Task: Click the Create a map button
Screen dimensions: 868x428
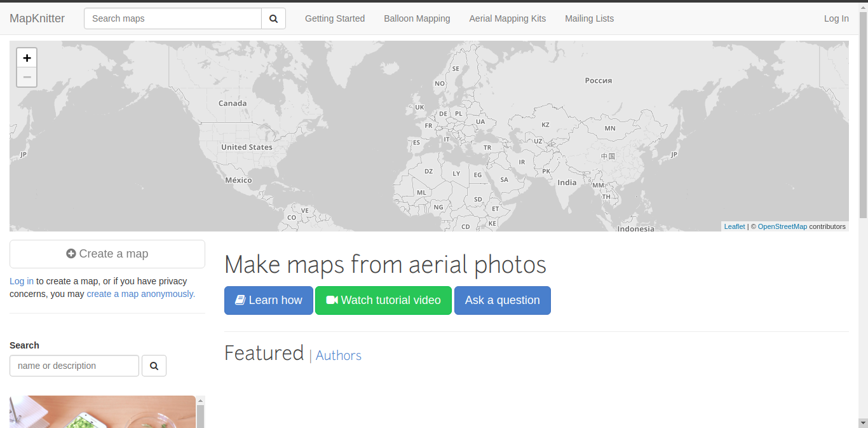Action: 107,254
